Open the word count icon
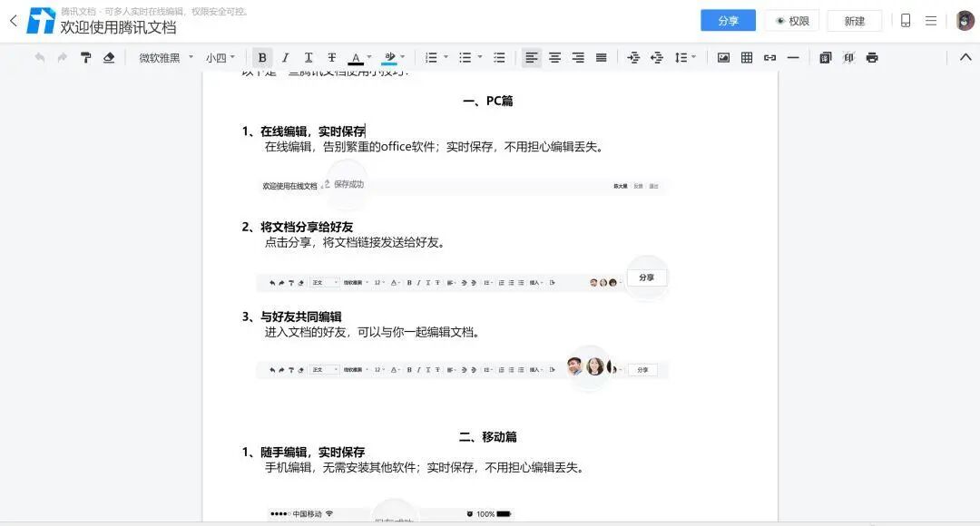Screen dimensions: 980x526 coord(826,57)
